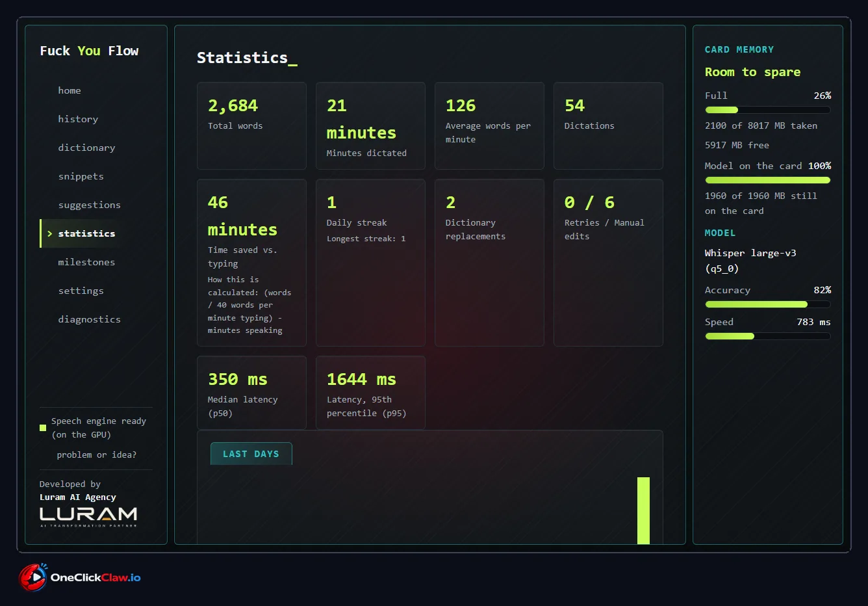Click the 'Room to spare' heading
Image resolution: width=868 pixels, height=606 pixels.
(x=752, y=72)
